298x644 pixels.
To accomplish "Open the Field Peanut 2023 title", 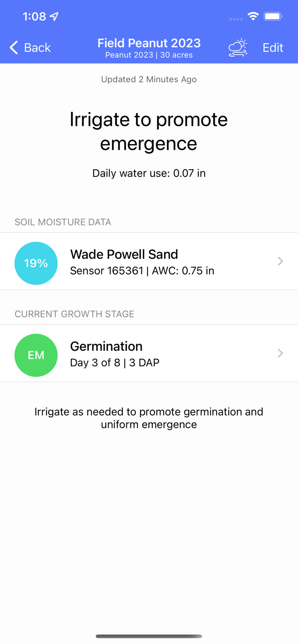I will tap(149, 43).
